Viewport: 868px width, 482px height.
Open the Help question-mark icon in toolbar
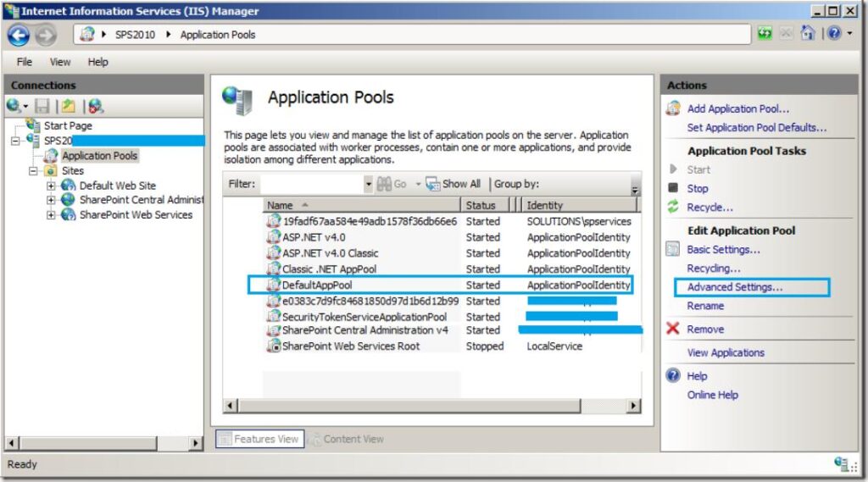pyautogui.click(x=834, y=33)
